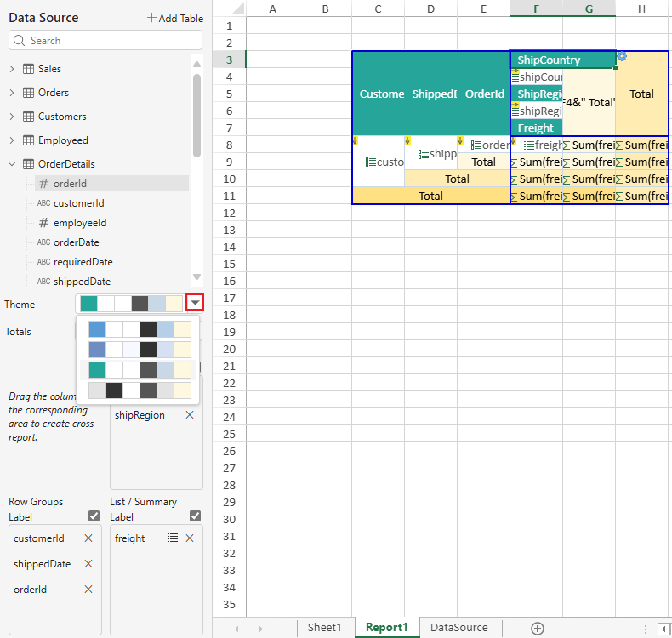Delete orderId field from Row Groups
The width and height of the screenshot is (672, 638).
(88, 590)
